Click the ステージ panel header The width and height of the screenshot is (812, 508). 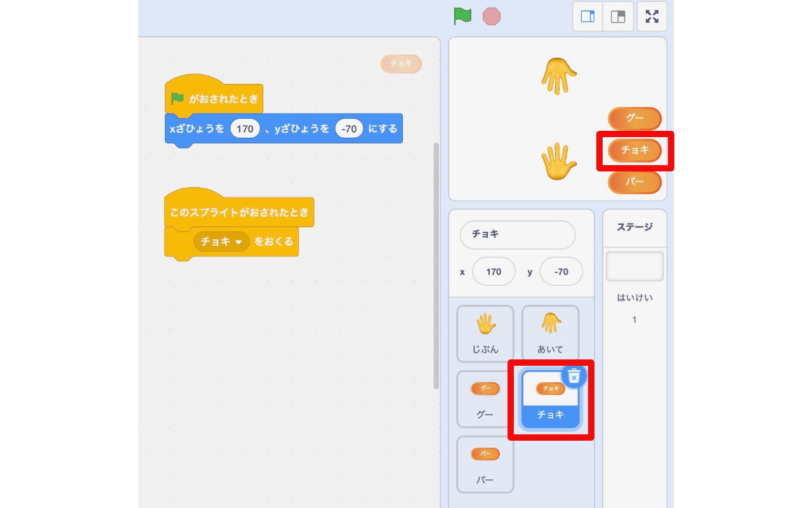[634, 227]
